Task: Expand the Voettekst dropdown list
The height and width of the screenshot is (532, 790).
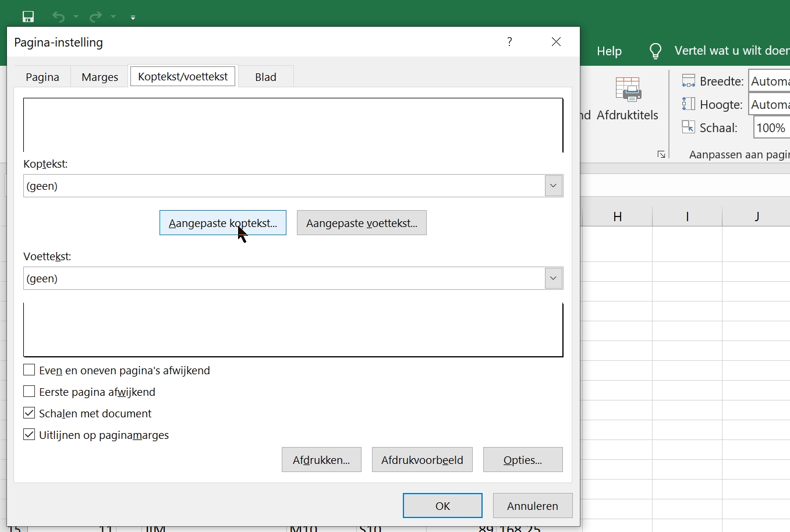Action: [x=553, y=279]
